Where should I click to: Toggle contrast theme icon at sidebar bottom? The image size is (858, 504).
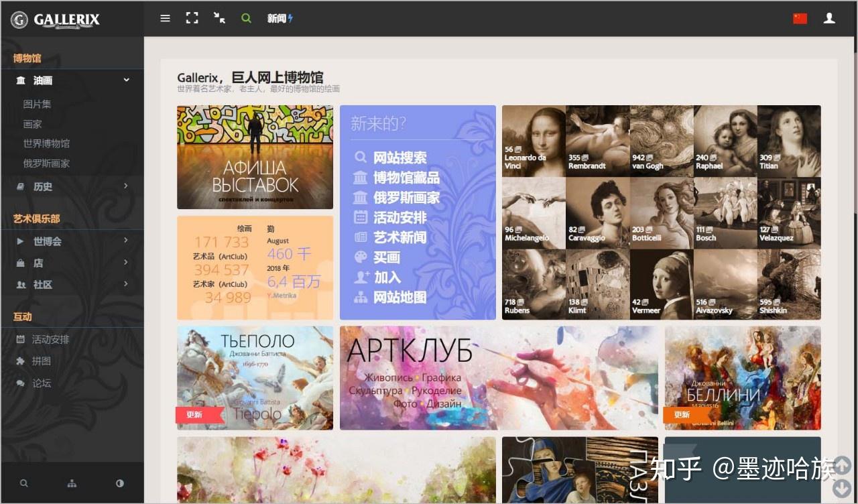(x=120, y=483)
